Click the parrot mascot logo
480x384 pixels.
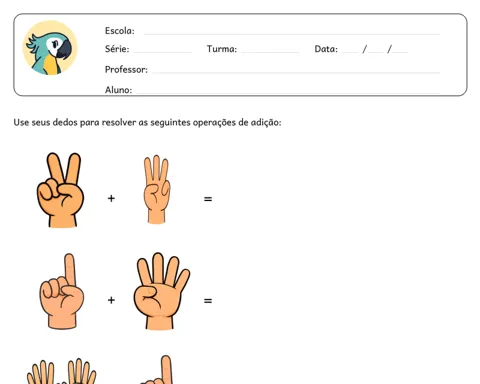[x=50, y=48]
